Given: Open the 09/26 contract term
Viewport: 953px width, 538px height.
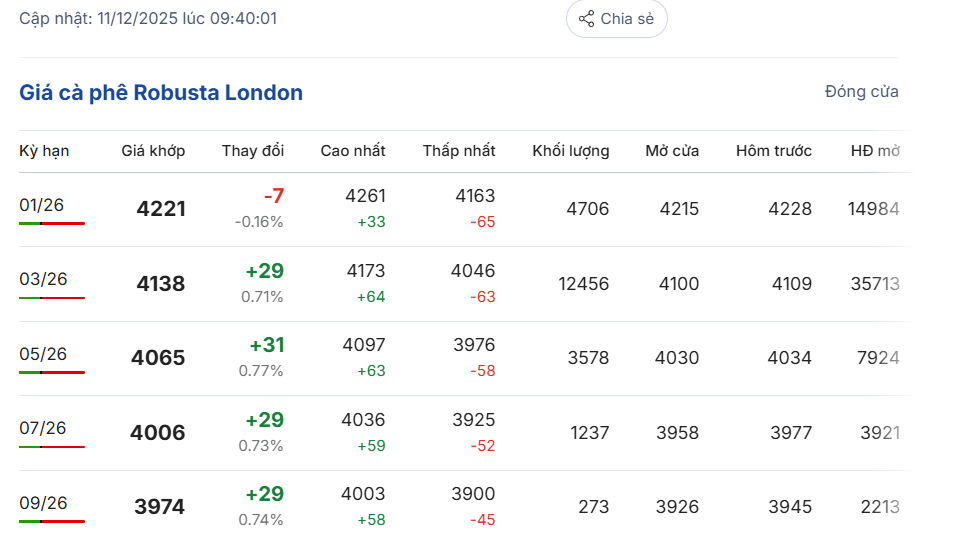Looking at the screenshot, I should pyautogui.click(x=43, y=503).
